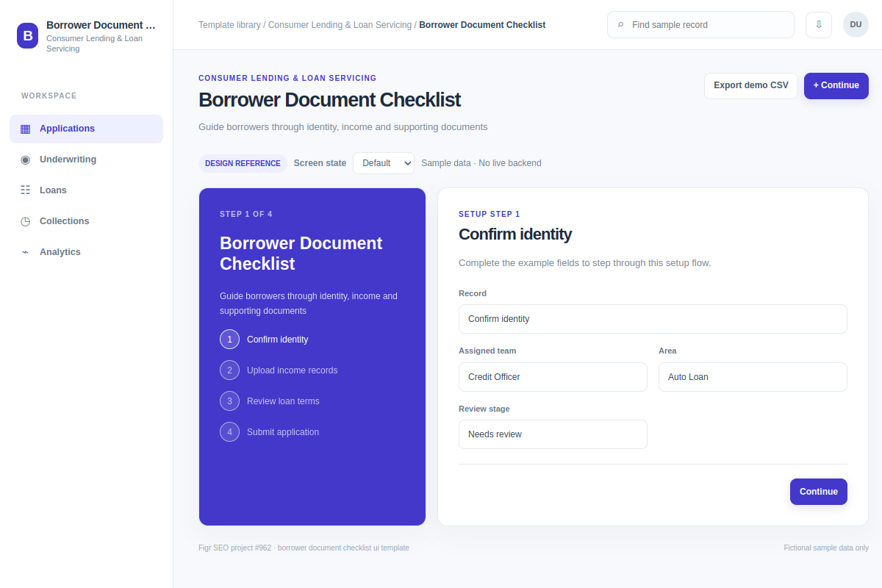Click the Review stage field Needs review
The width and height of the screenshot is (882, 588).
coord(553,434)
